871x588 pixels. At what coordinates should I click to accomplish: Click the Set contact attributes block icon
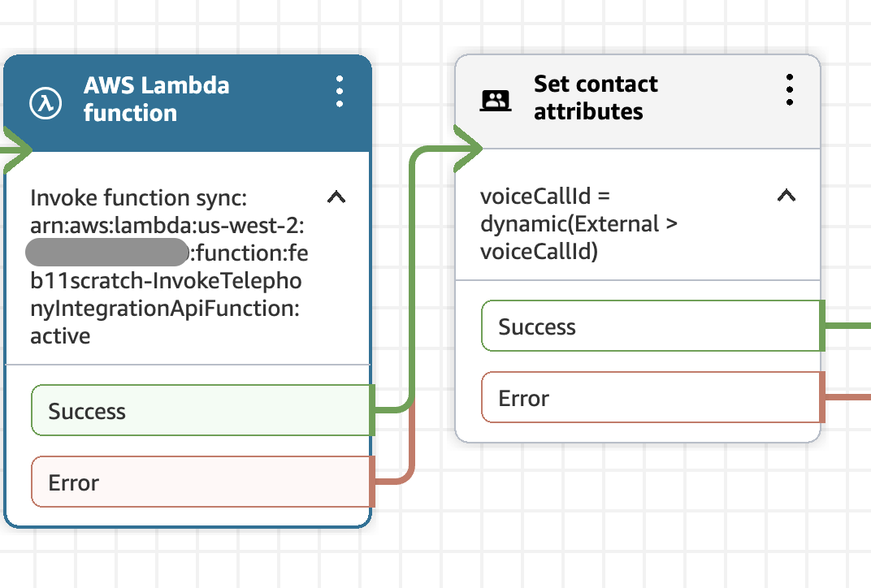click(x=496, y=100)
